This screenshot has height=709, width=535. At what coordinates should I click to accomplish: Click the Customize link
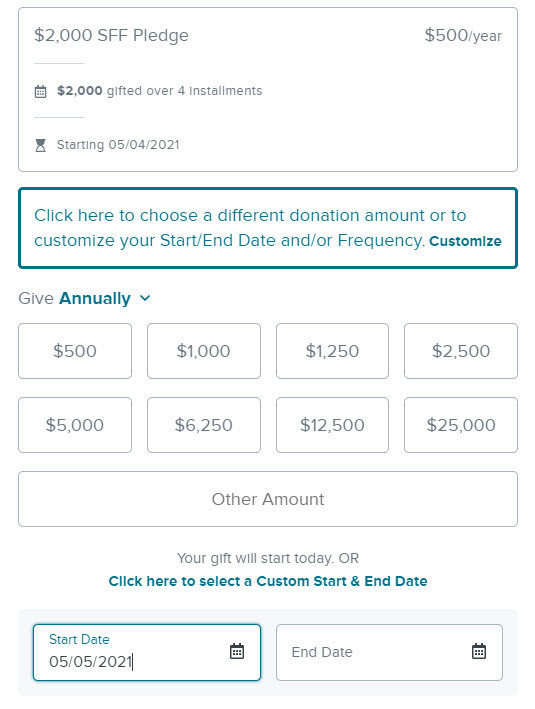point(465,241)
